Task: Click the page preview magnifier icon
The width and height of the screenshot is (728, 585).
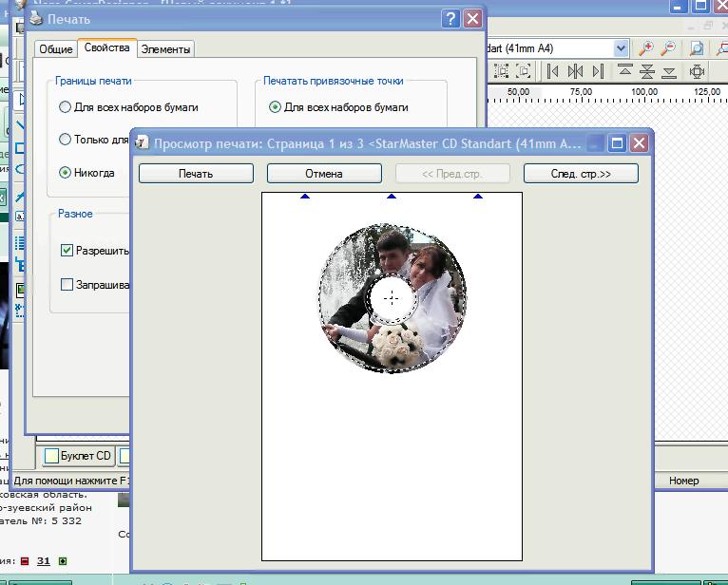Action: point(697,48)
